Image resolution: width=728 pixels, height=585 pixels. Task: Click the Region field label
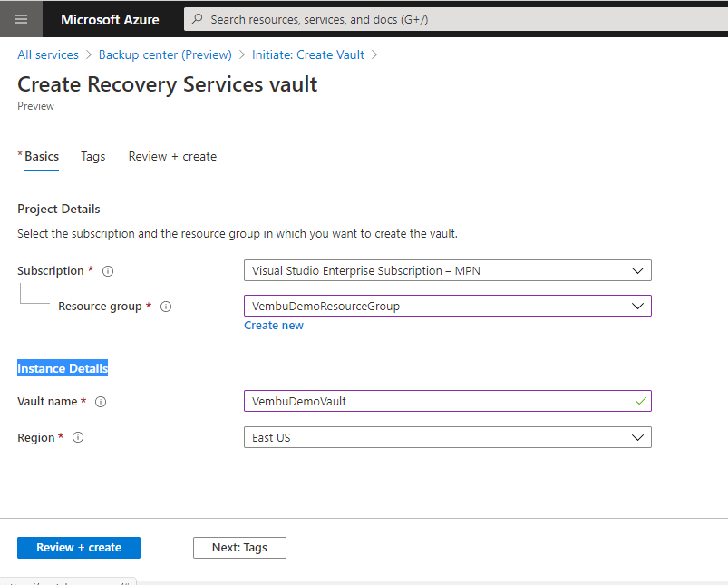(36, 438)
